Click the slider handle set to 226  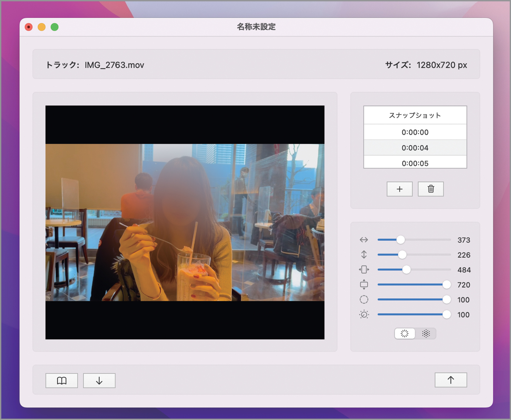402,255
